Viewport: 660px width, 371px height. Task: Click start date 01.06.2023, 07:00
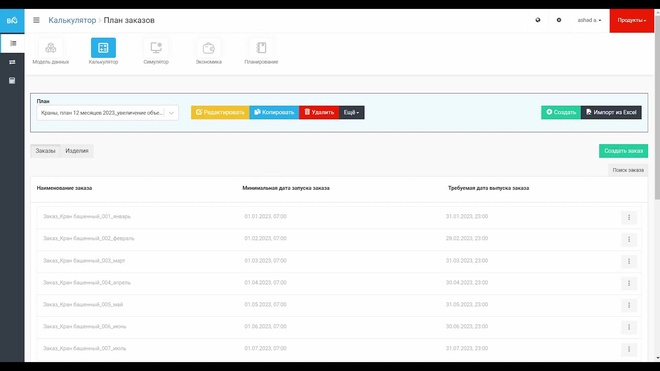coord(265,326)
